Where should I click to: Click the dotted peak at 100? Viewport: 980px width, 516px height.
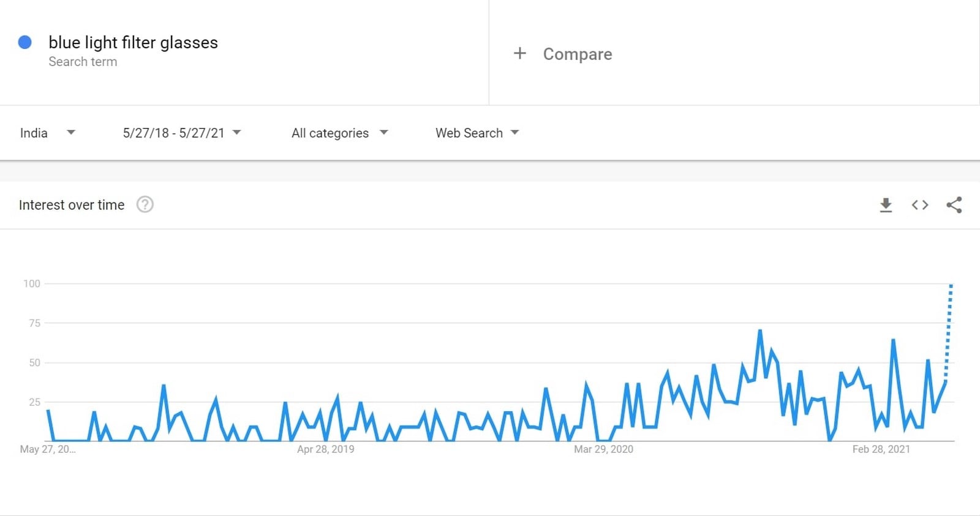tap(951, 286)
